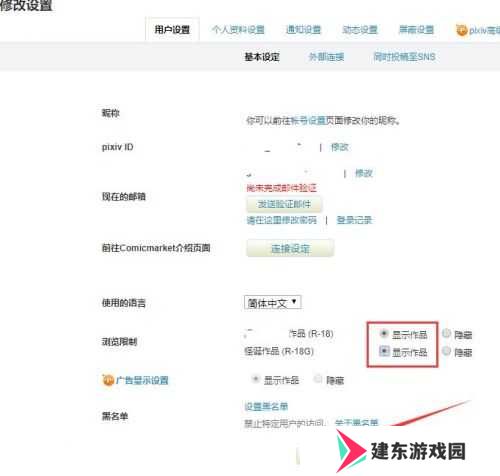Select 显示作品 for R-18G works
The image size is (500, 476).
(x=384, y=351)
